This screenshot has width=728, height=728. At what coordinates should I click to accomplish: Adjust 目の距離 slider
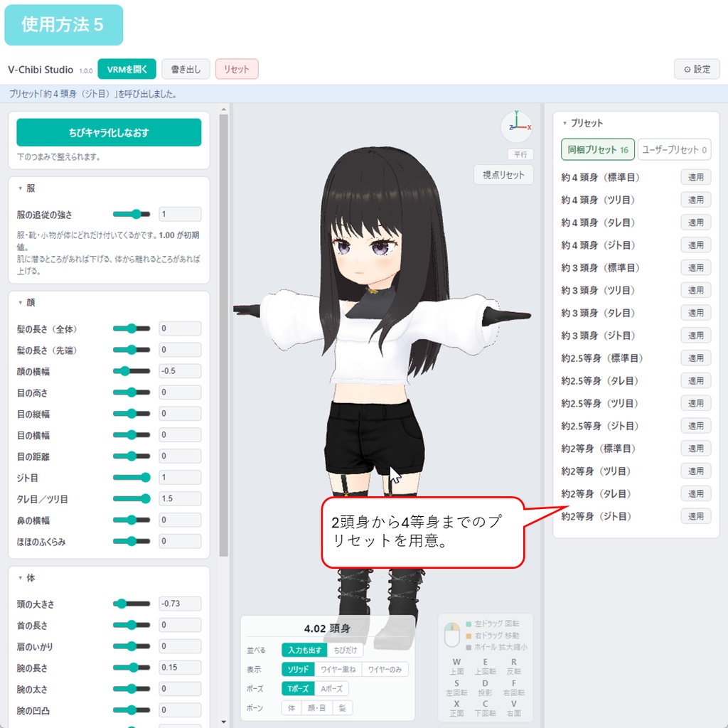coord(132,456)
